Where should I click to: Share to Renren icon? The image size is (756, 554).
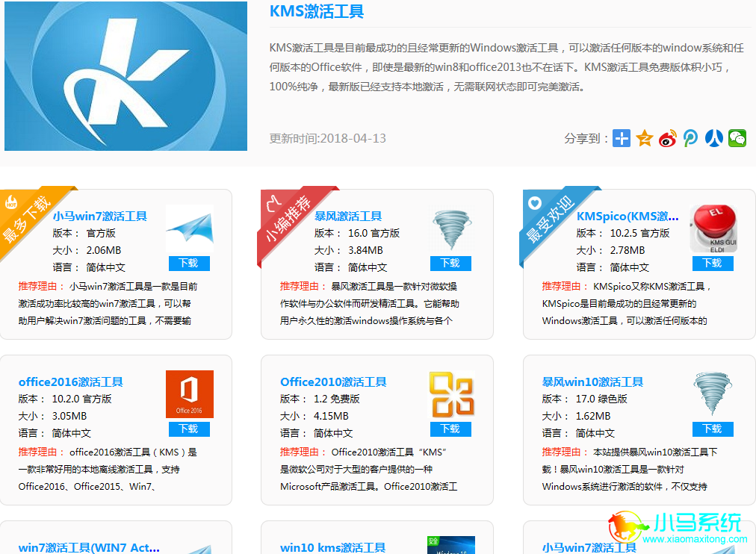(714, 138)
